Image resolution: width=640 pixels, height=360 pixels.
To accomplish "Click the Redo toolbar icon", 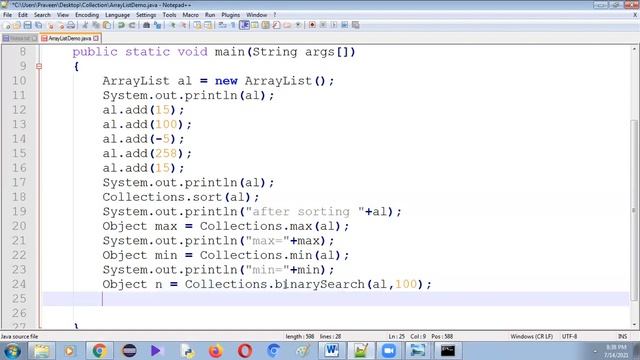I will [132, 25].
